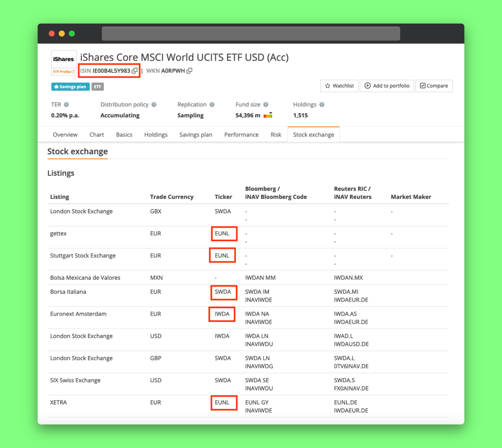Screen dimensions: 502x448
Task: Click the fund size colored scale indicator
Action: tap(268, 115)
